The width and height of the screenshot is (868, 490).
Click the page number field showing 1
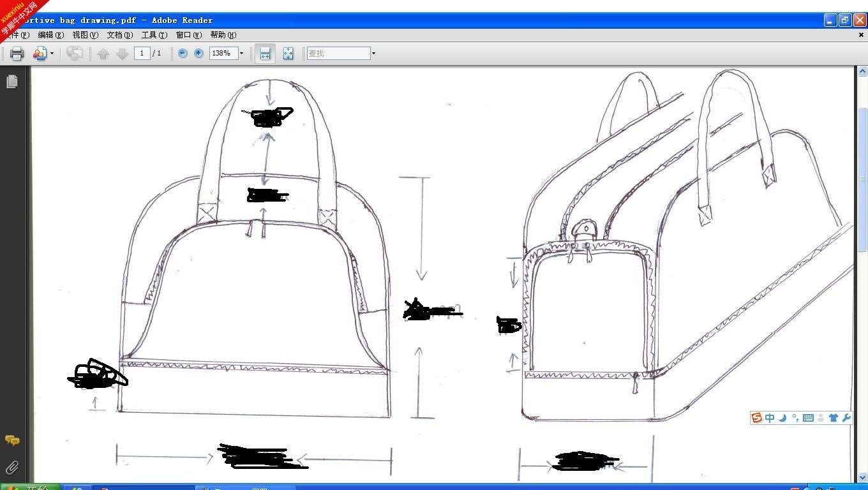click(x=142, y=54)
